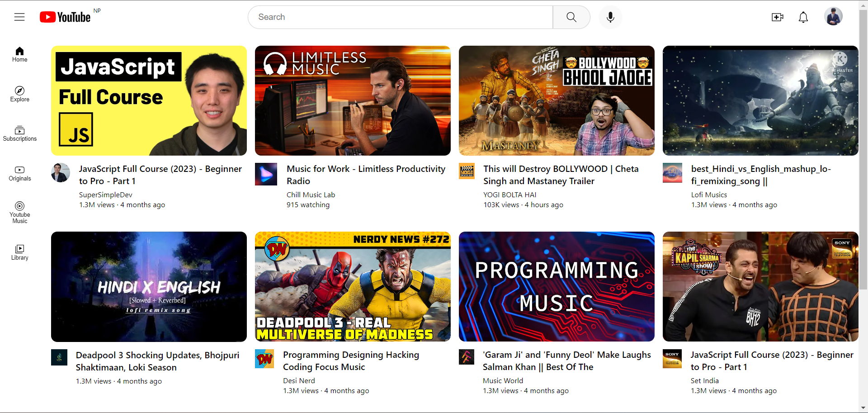This screenshot has width=868, height=413.
Task: Open the notifications bell
Action: (803, 17)
